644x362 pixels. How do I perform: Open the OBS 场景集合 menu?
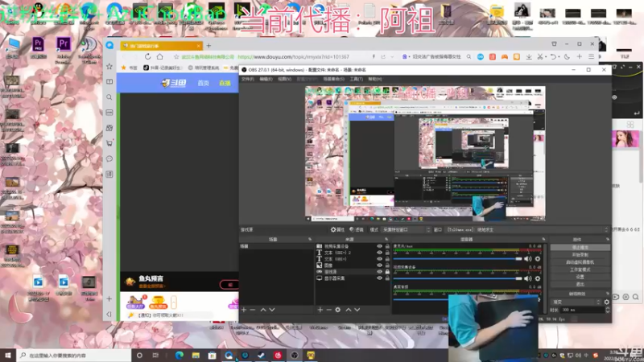coord(333,79)
